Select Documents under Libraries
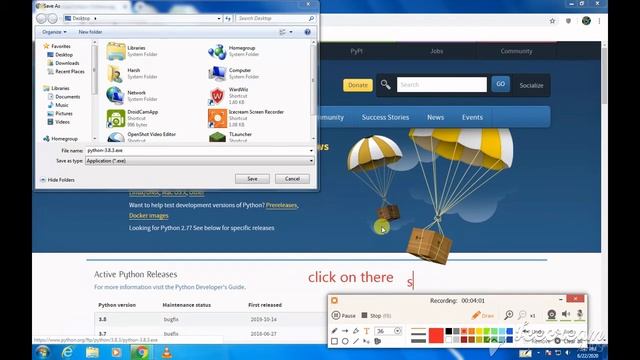 pos(64,97)
